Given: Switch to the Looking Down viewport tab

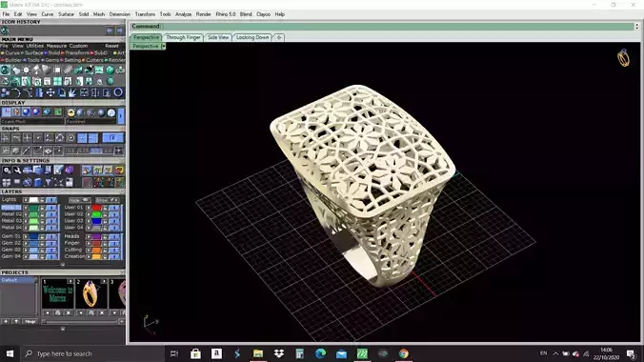Looking at the screenshot, I should click(252, 37).
